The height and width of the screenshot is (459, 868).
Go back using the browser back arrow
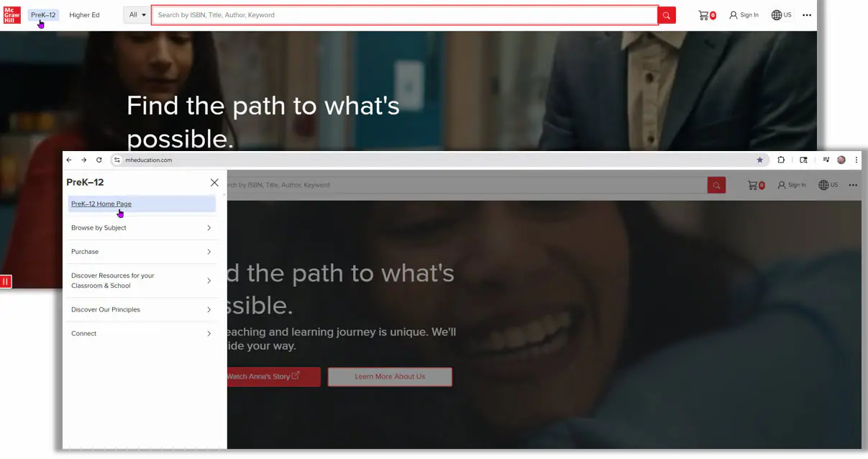point(69,160)
